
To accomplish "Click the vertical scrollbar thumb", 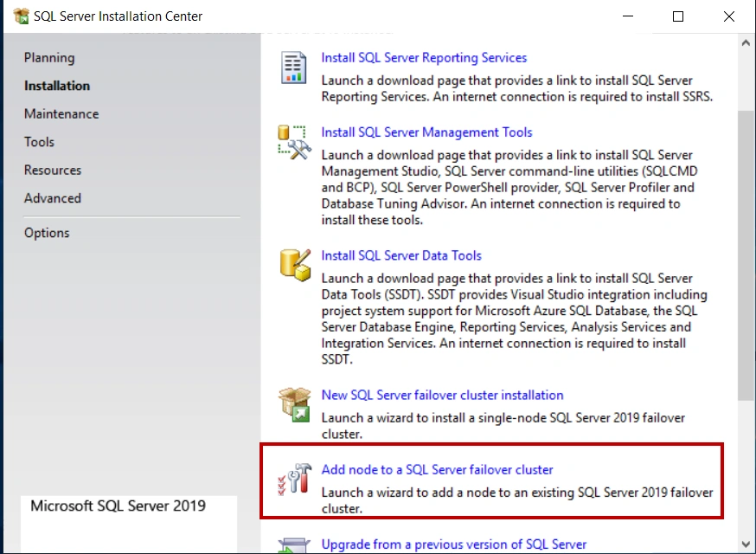I will pyautogui.click(x=746, y=254).
